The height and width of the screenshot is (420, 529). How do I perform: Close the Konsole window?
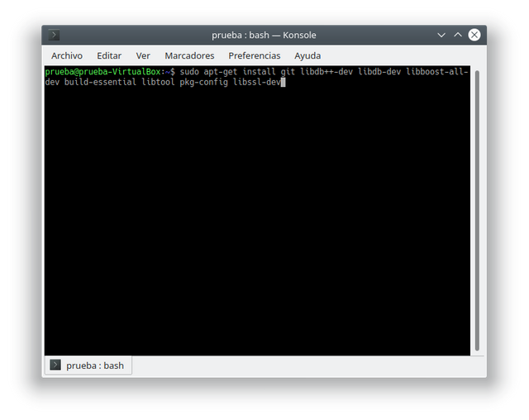[x=474, y=35]
